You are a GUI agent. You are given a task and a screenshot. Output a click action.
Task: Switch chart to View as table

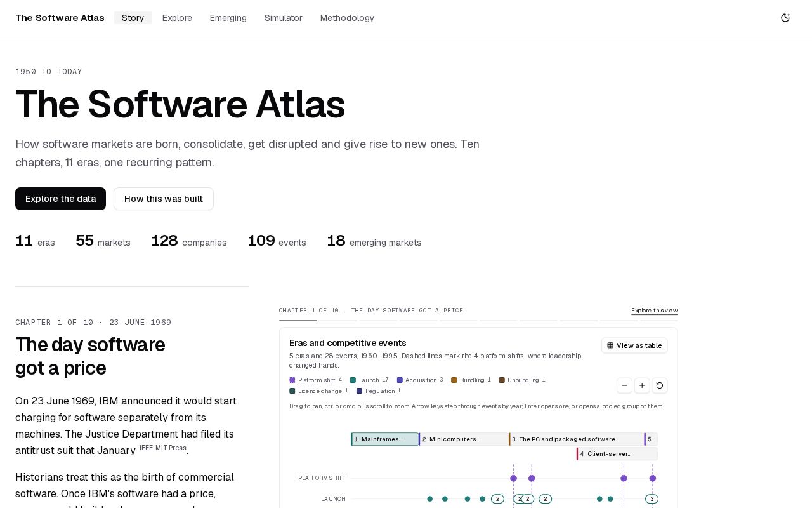[634, 345]
